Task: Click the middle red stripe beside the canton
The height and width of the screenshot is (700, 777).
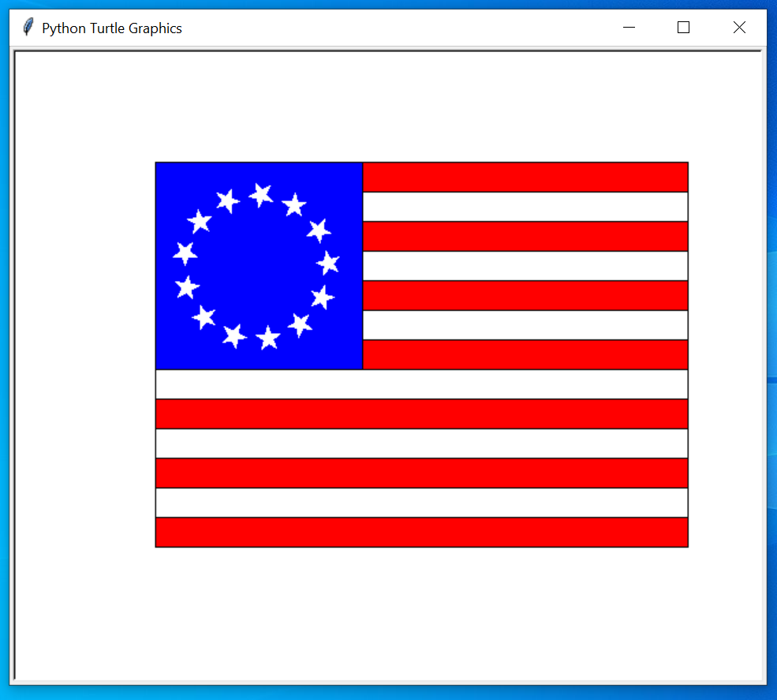Action: (525, 296)
